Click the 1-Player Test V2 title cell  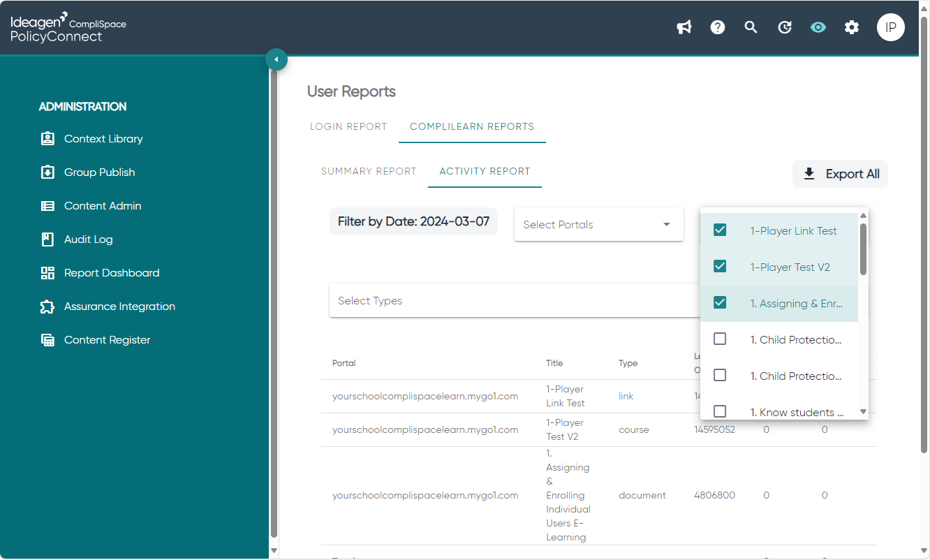pyautogui.click(x=566, y=429)
